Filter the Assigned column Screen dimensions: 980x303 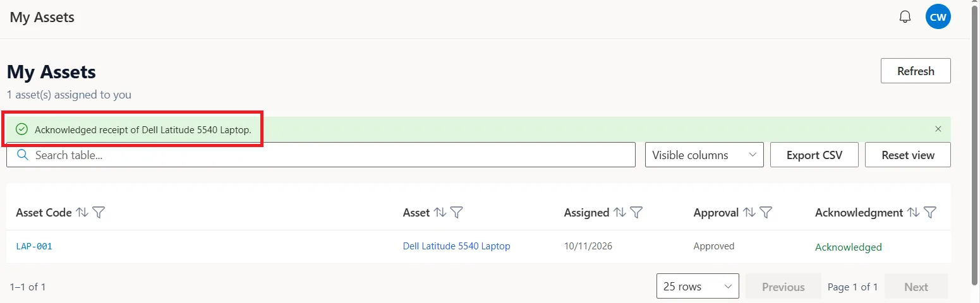636,213
